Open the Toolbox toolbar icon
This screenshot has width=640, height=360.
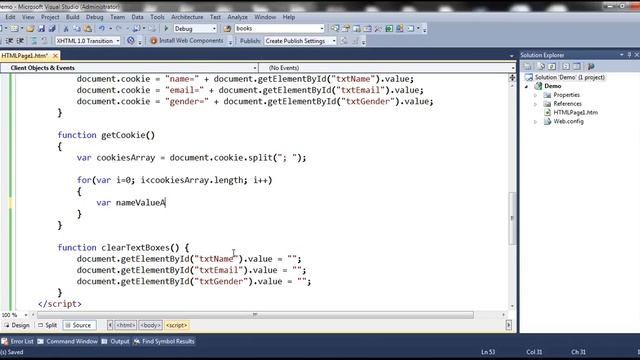point(378,29)
